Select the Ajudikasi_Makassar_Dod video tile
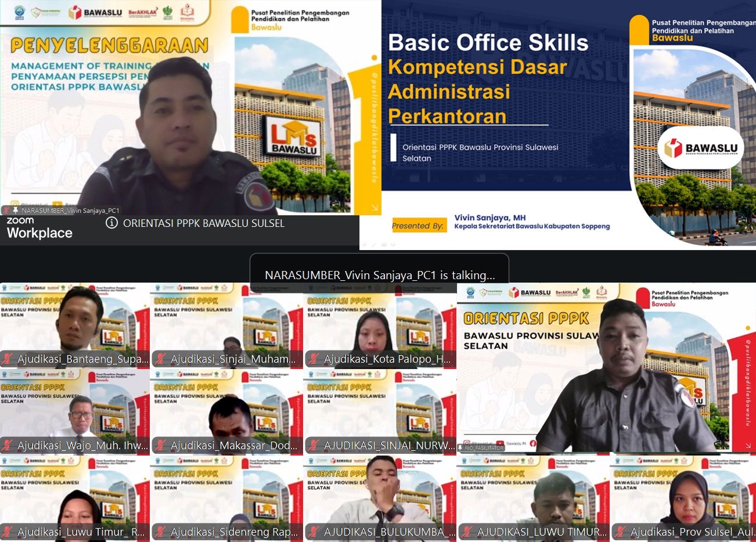Viewport: 756px width, 542px height. (x=227, y=411)
